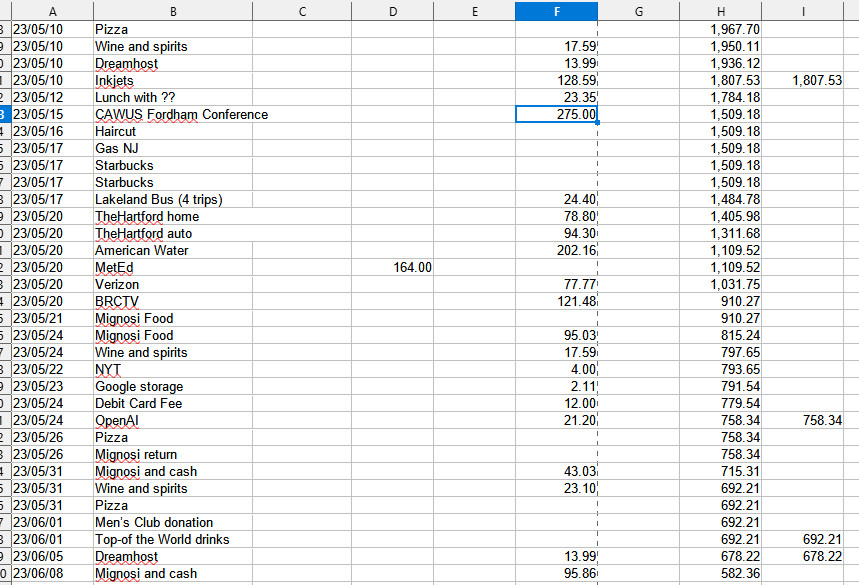Click the 13.99 amount for 23/05/10 Dreamhost
Image resolution: width=859 pixels, height=585 pixels.
pyautogui.click(x=557, y=63)
